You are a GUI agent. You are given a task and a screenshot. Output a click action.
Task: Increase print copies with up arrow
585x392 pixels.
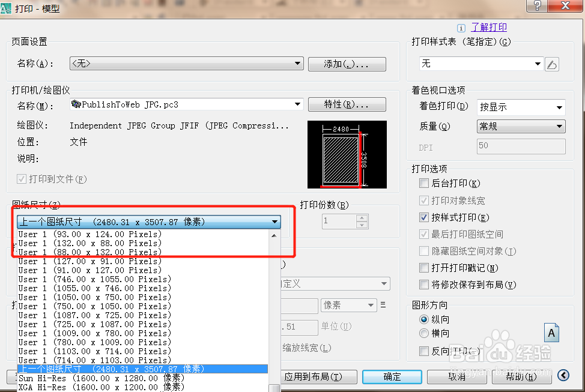362,218
